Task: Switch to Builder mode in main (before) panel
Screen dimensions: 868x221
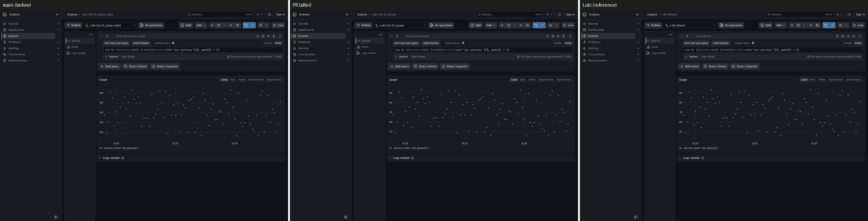Action: pyautogui.click(x=268, y=43)
